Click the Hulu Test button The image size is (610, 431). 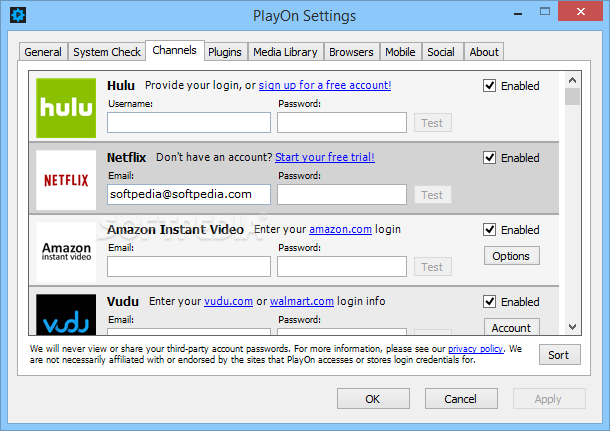coord(433,123)
